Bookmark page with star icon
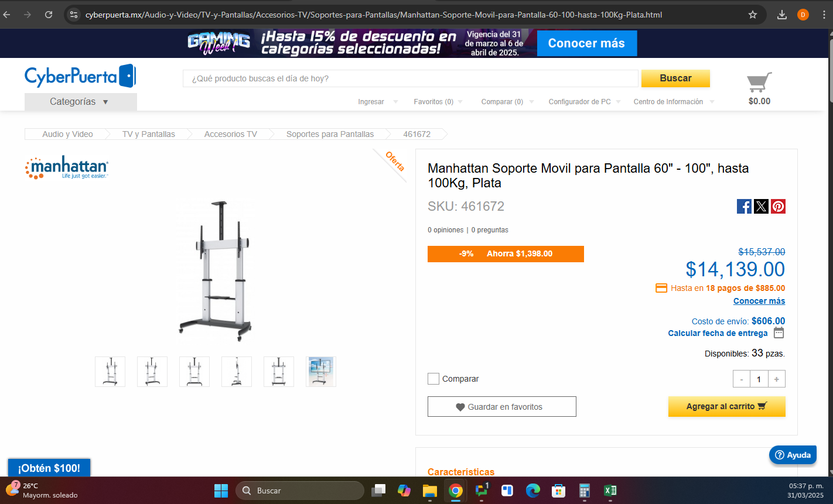The height and width of the screenshot is (504, 833). (x=753, y=15)
